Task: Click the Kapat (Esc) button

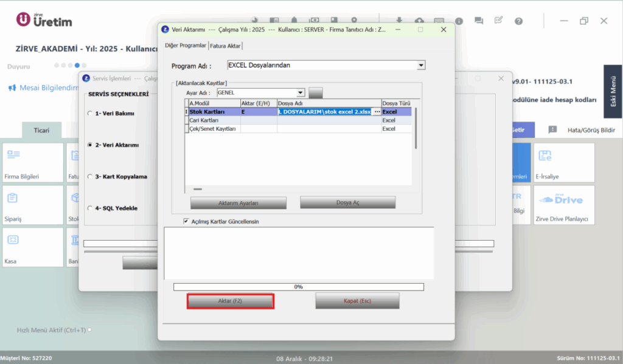Action: coord(357,301)
